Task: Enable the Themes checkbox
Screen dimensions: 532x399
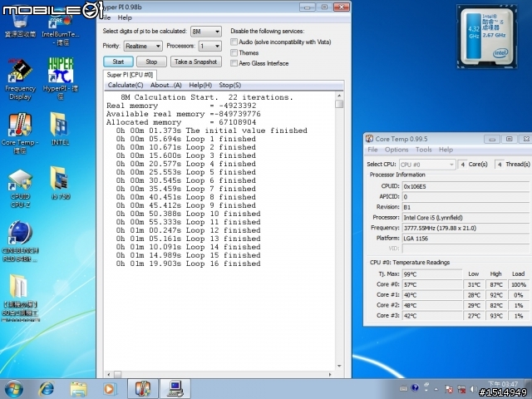Action: pyautogui.click(x=234, y=52)
